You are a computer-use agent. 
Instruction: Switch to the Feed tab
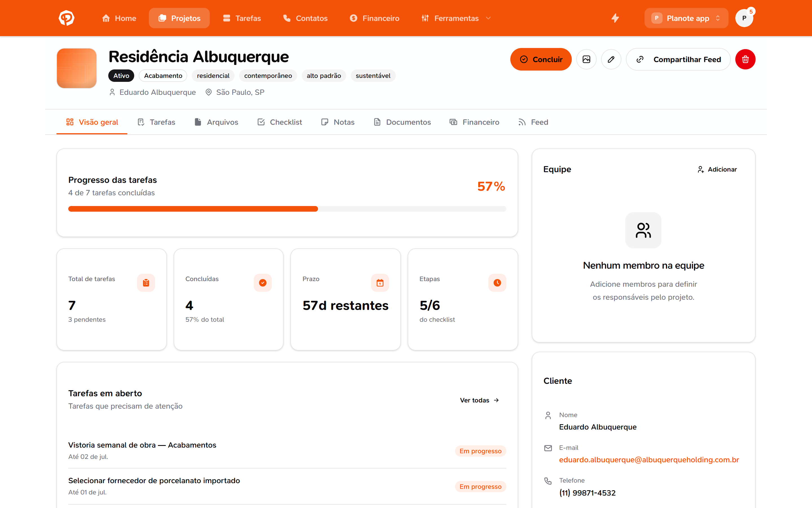tap(533, 122)
